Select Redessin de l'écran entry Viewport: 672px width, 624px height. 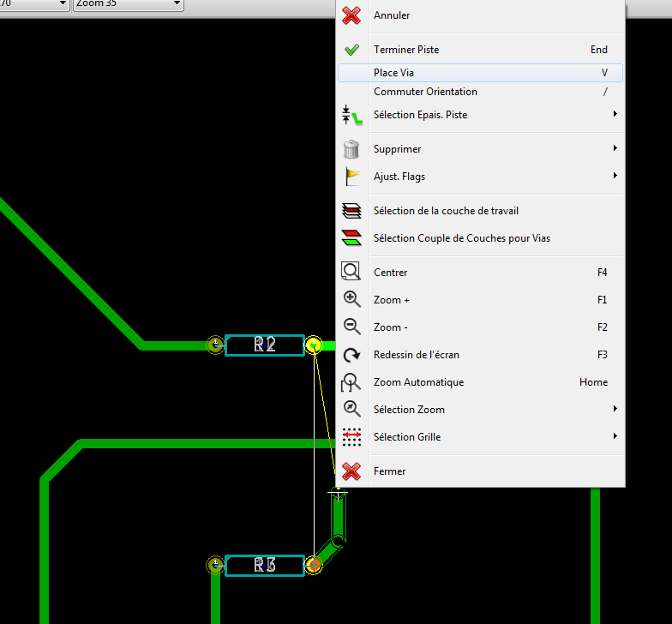480,355
